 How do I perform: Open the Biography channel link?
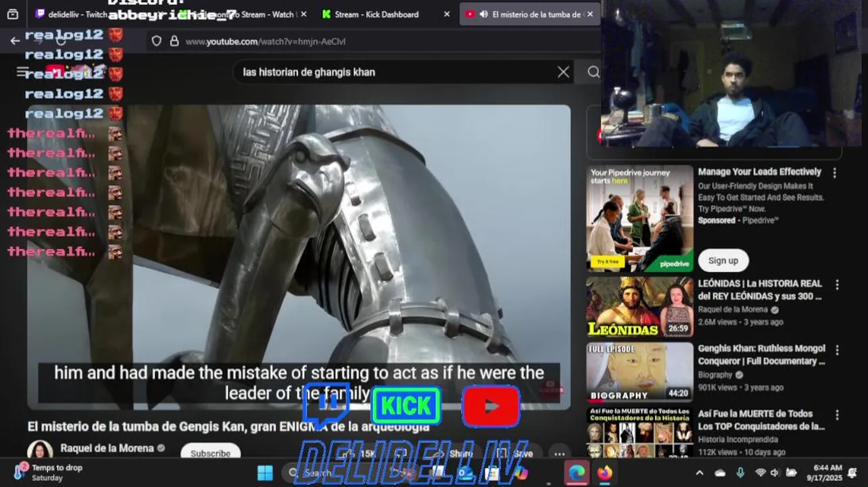pyautogui.click(x=715, y=375)
